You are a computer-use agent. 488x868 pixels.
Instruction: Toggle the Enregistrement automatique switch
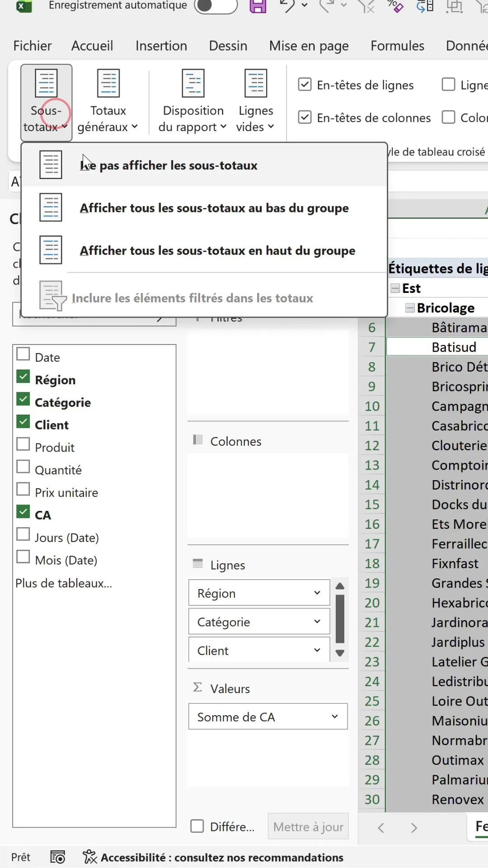point(216,5)
